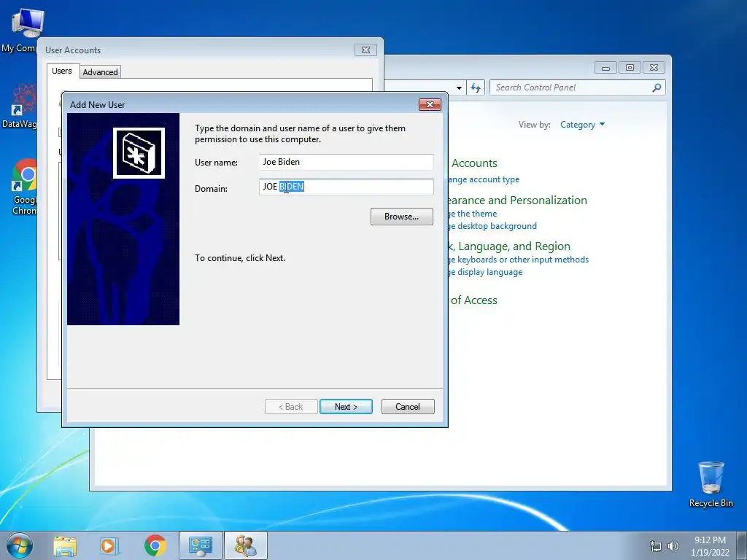The height and width of the screenshot is (560, 747).
Task: Open Windows Explorer from the taskbar
Action: [x=65, y=545]
